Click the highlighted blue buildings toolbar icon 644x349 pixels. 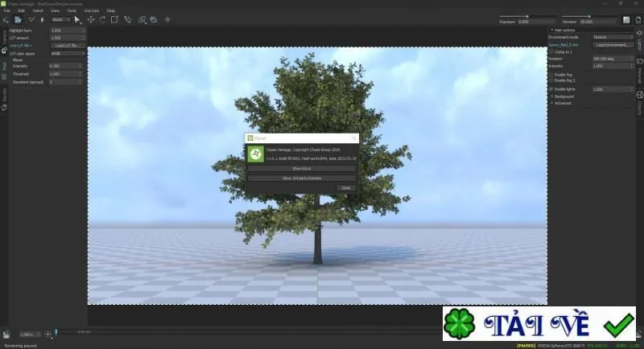(x=18, y=19)
